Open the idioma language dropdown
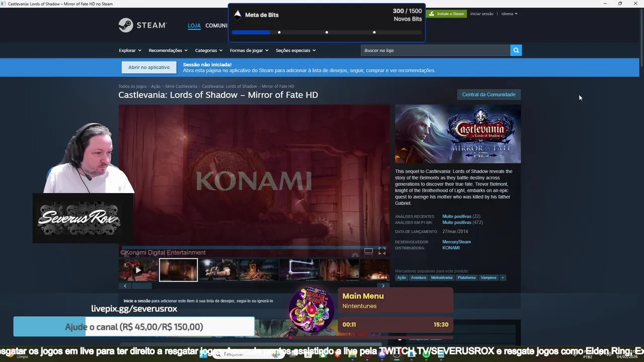Viewport: 644px width, 362px height. [509, 14]
